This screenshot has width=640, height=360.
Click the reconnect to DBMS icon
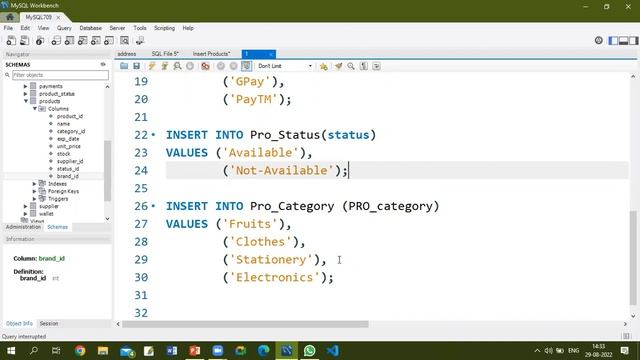[140, 40]
